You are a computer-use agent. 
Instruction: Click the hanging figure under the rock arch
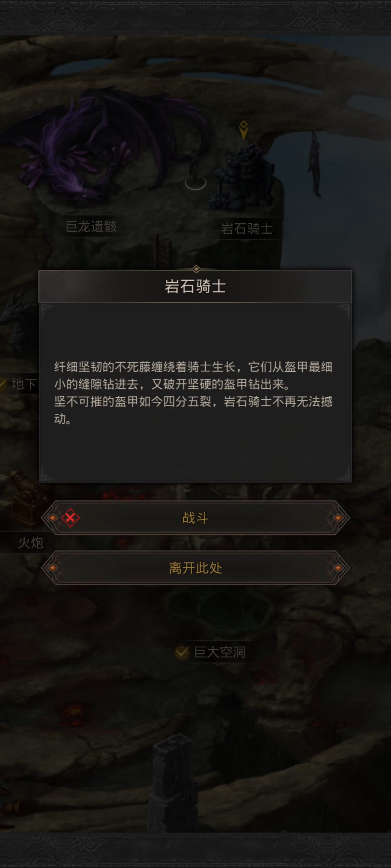pyautogui.click(x=314, y=165)
